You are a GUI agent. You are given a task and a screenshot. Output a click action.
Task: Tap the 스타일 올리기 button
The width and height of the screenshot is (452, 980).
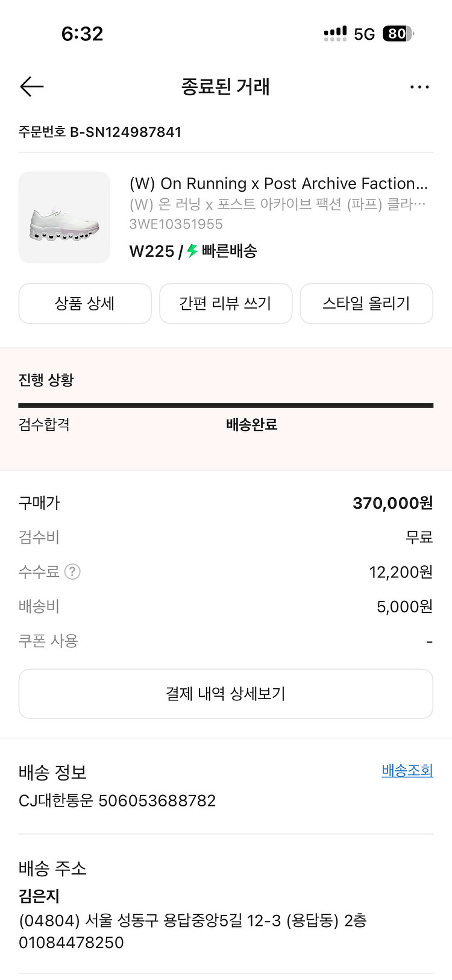click(366, 303)
